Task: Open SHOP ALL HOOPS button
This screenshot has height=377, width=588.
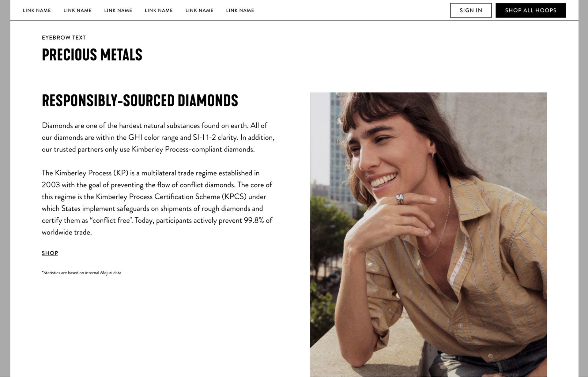Action: click(530, 10)
